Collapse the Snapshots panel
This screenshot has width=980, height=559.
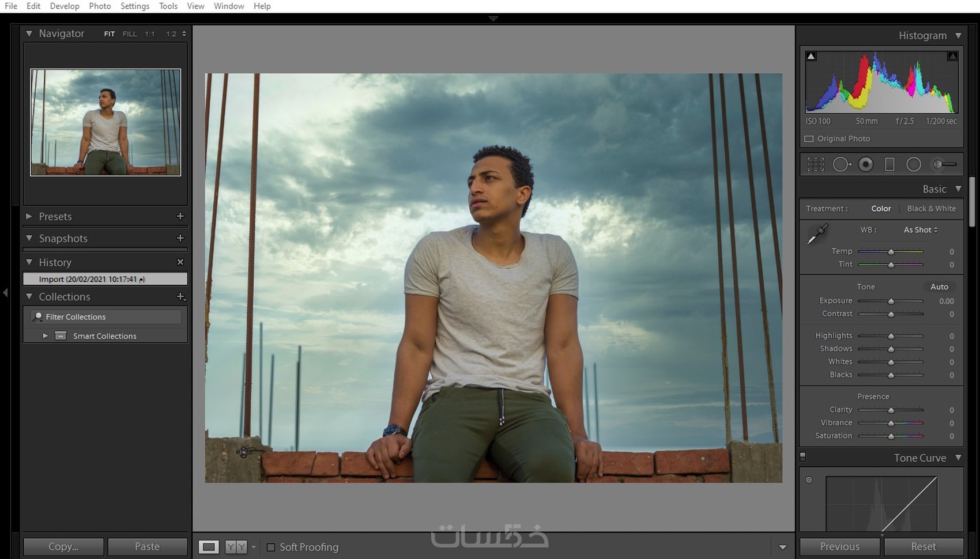point(29,238)
